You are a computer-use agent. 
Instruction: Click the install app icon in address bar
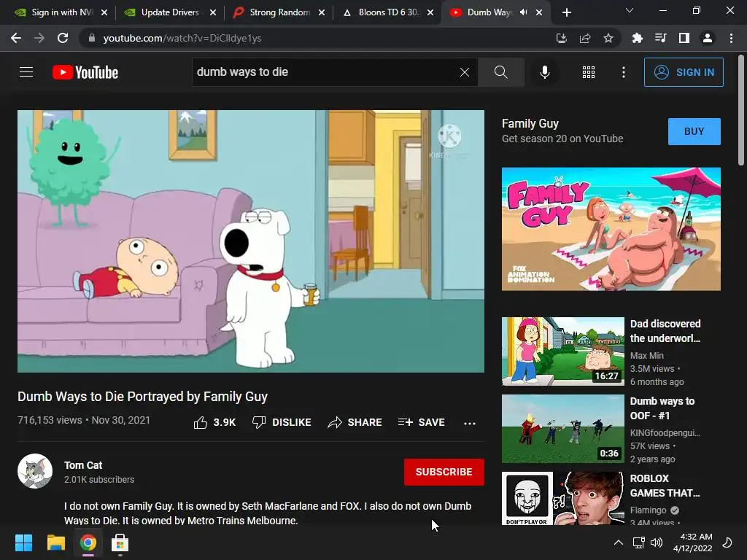(562, 38)
